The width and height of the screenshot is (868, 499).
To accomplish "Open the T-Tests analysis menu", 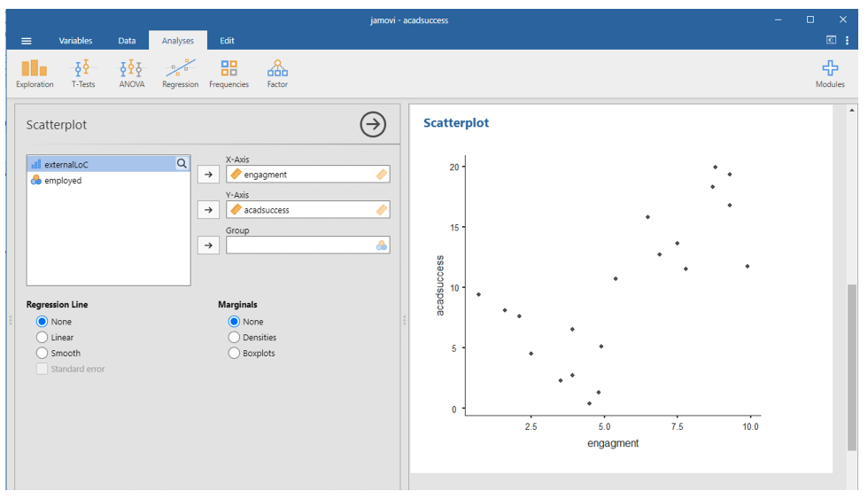I will (83, 74).
